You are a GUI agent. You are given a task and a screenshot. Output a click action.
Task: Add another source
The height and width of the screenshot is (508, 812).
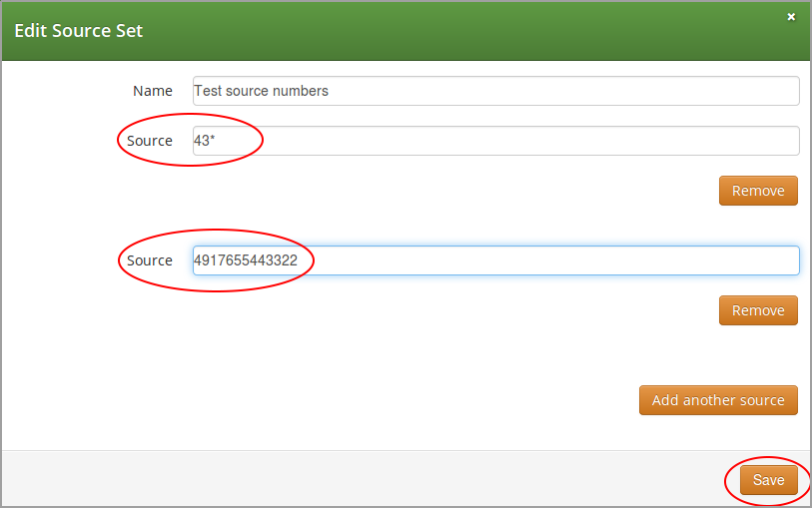coord(718,400)
